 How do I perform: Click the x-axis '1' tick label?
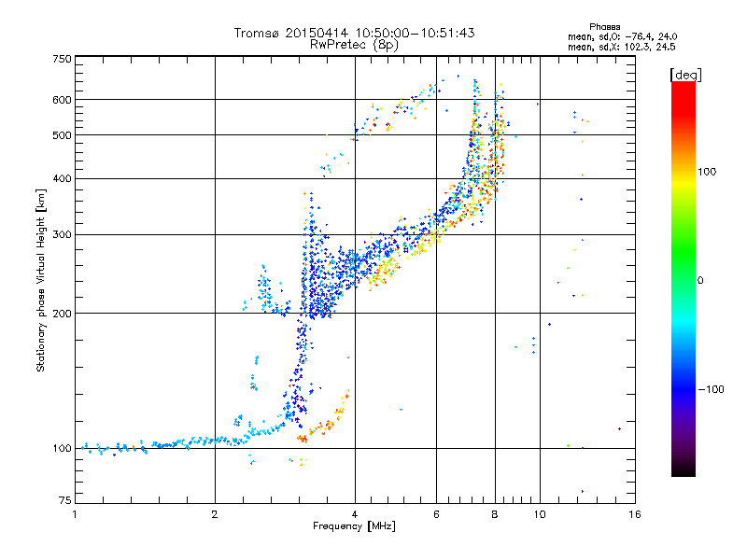pos(75,514)
